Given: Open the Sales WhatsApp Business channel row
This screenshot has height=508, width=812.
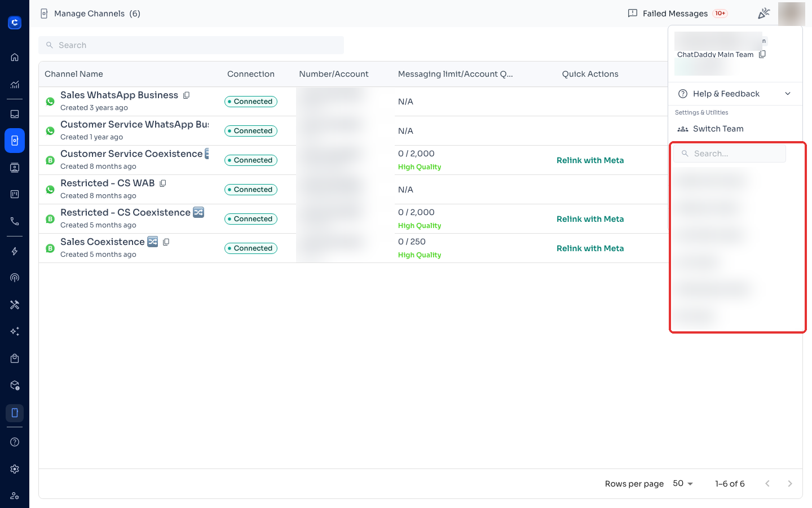Looking at the screenshot, I should point(353,102).
